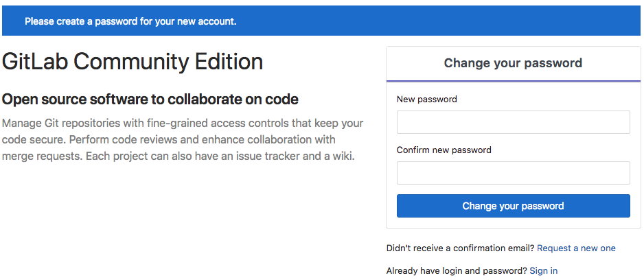Click the 'Open source software to collaborate' subheading
Screen dimensions: 644x280
pyautogui.click(x=150, y=99)
